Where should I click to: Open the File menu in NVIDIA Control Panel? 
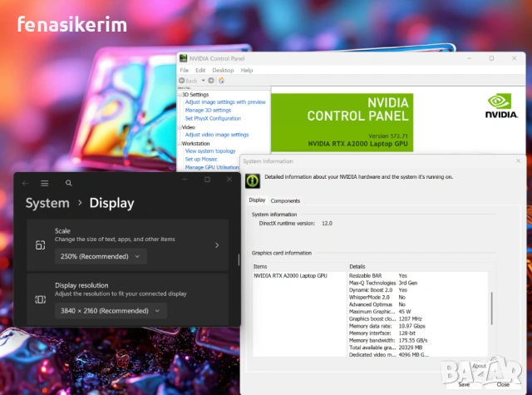(185, 70)
